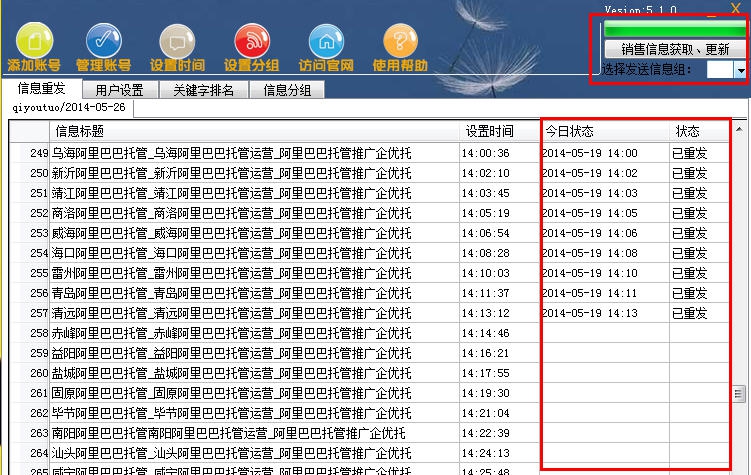Switch to the 用户设置 tab
The height and width of the screenshot is (475, 751).
pyautogui.click(x=120, y=90)
